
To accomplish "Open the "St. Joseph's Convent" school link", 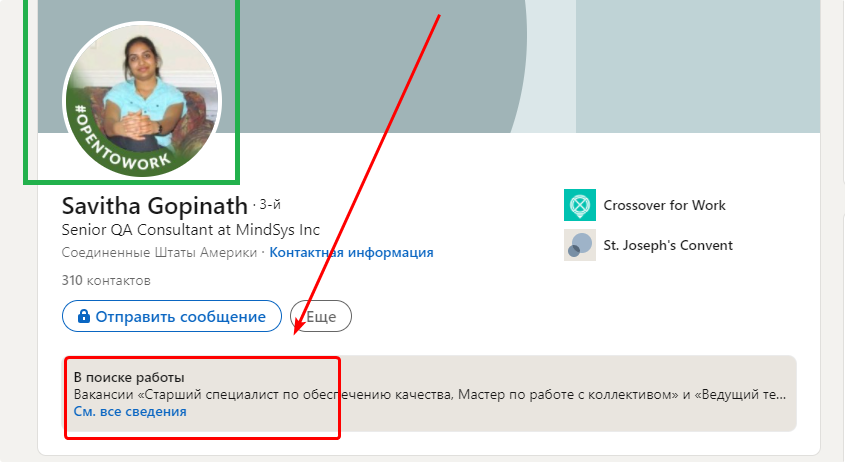I will coord(668,245).
